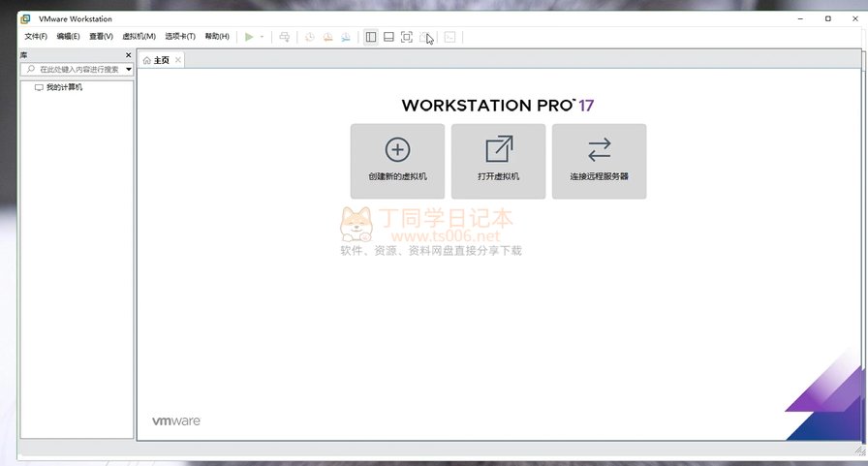Open the 编辑(E) menu

[68, 36]
